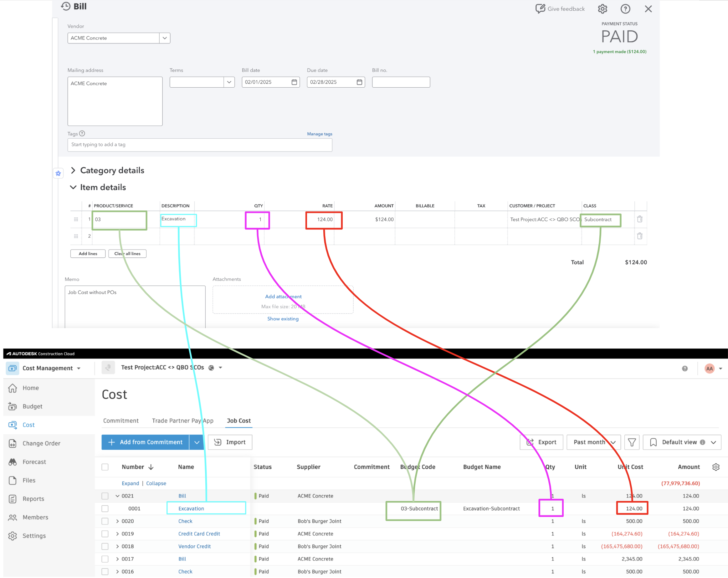Expand row 0019 Credit Card Credit

pos(117,534)
